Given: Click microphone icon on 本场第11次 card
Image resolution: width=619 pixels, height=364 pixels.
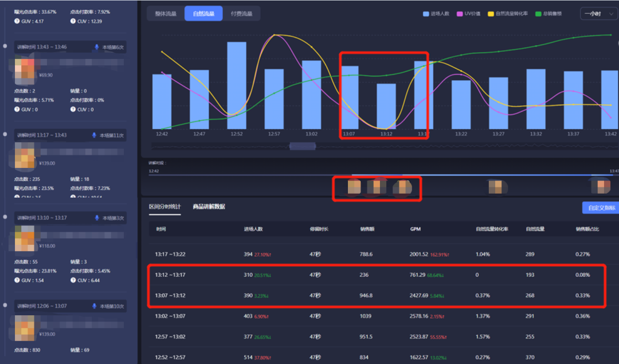Looking at the screenshot, I should [95, 135].
